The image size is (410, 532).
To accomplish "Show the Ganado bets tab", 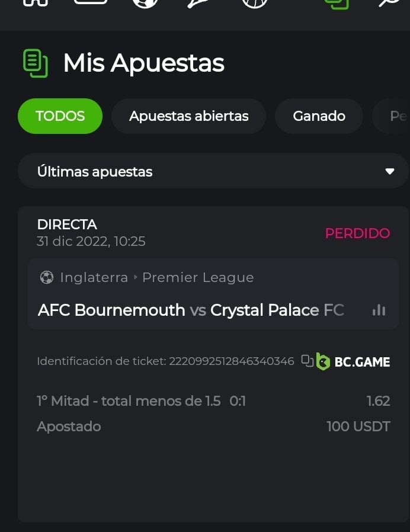I will pos(319,116).
